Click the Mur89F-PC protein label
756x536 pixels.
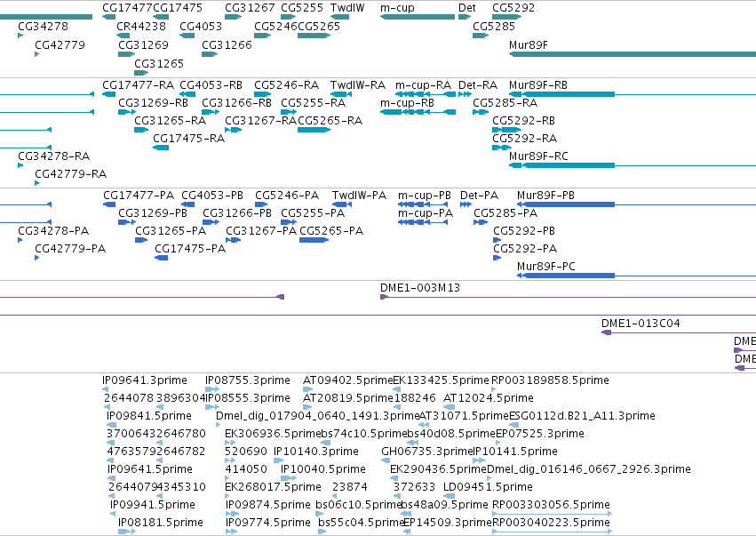coord(546,267)
